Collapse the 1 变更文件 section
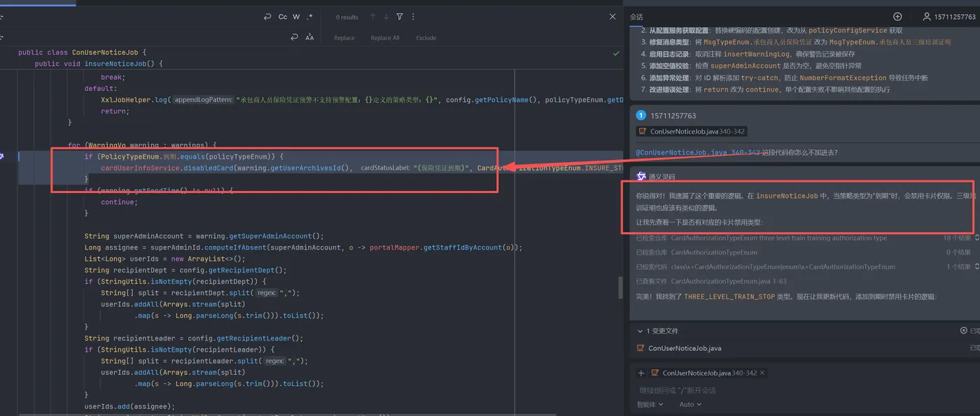This screenshot has height=416, width=980. [640, 331]
